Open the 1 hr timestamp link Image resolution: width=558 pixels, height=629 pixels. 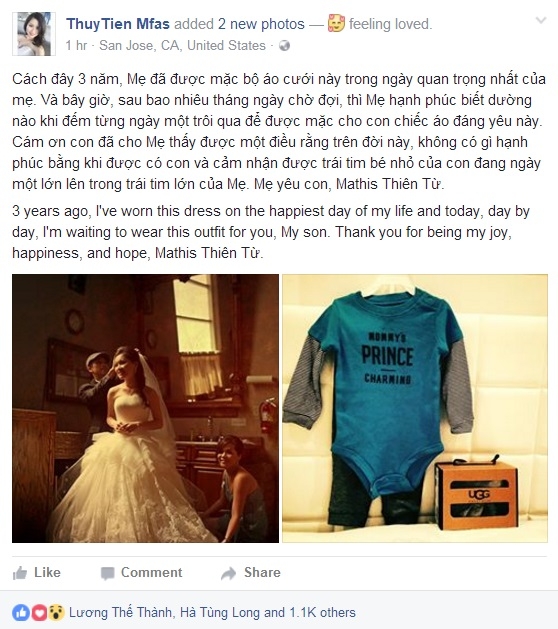(76, 45)
